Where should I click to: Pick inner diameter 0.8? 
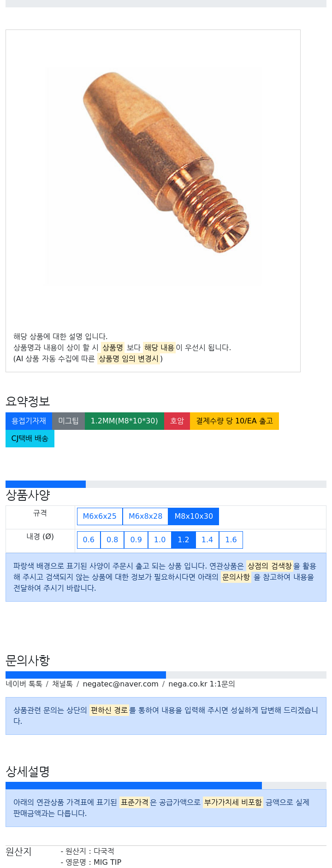(x=112, y=540)
